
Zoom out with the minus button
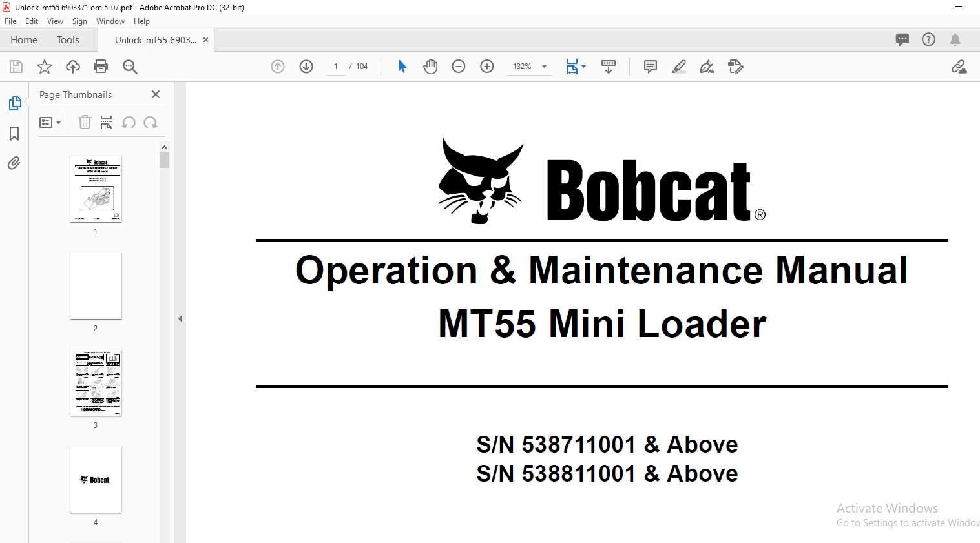459,67
